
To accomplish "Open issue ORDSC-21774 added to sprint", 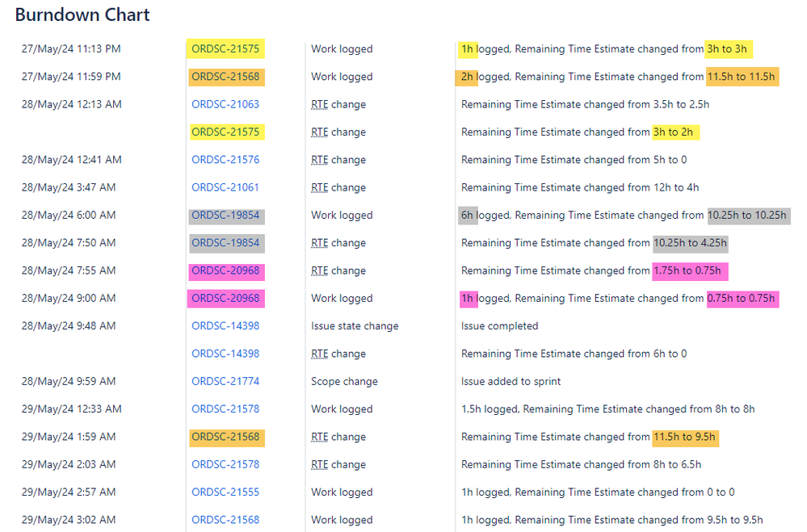I will pos(225,381).
